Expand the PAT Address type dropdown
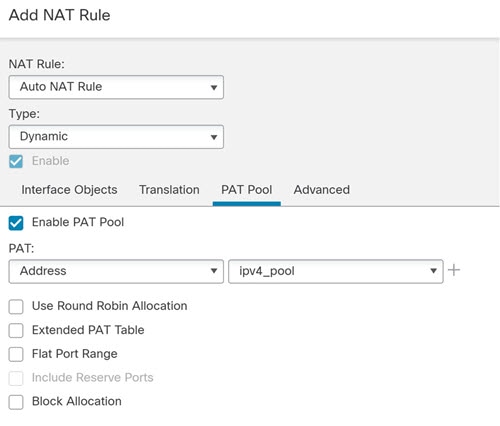 pos(116,271)
